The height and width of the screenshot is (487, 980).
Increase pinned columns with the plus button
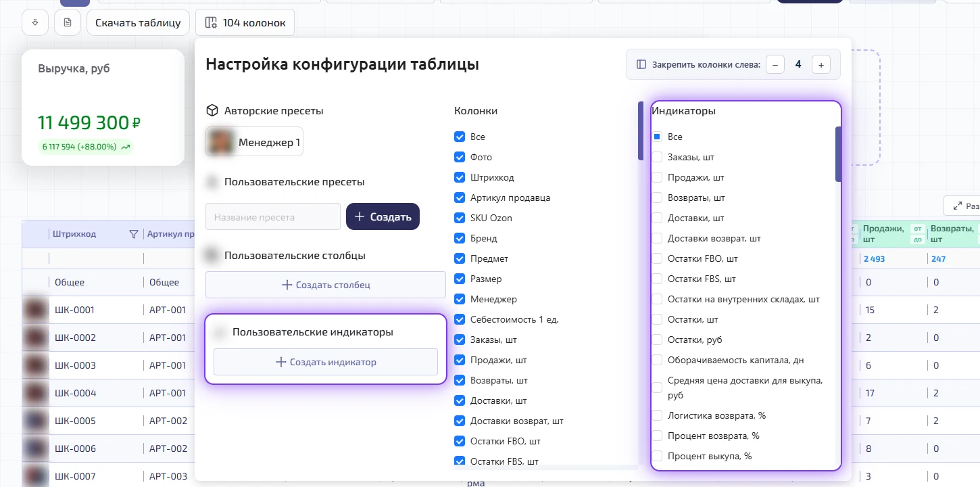coord(820,65)
